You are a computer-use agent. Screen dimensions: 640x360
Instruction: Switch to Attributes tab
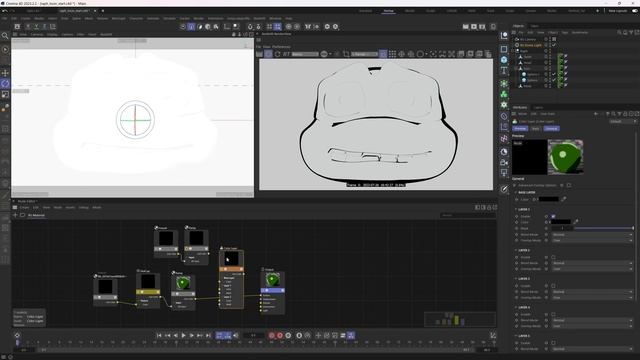(x=520, y=107)
